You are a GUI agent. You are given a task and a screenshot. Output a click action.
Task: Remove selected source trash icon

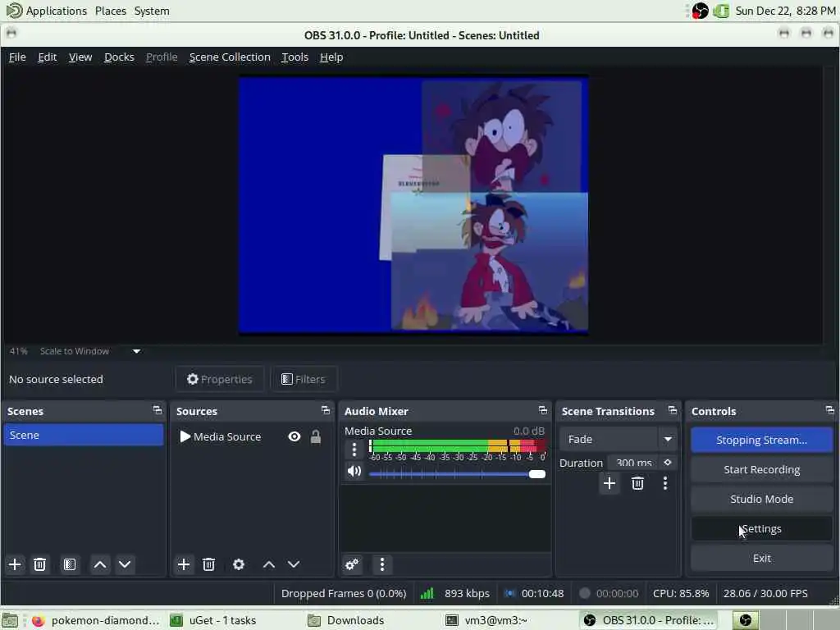(208, 564)
